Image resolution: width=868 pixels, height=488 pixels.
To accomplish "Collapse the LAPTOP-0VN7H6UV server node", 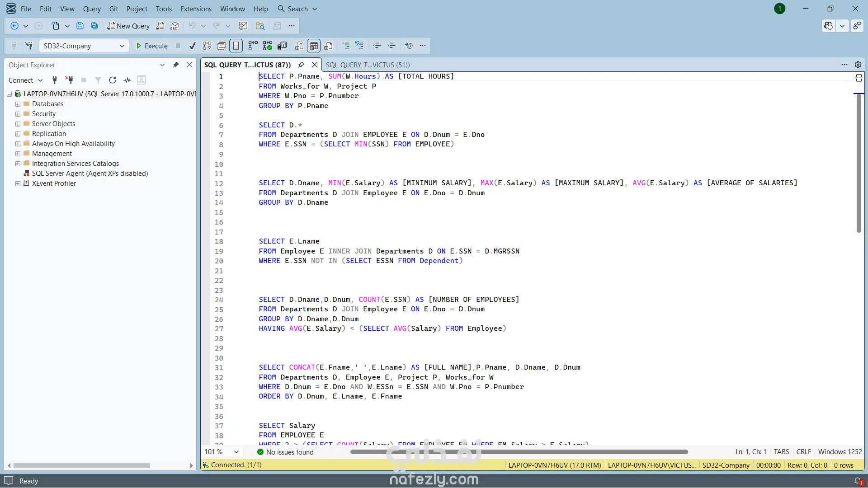I will (9, 94).
